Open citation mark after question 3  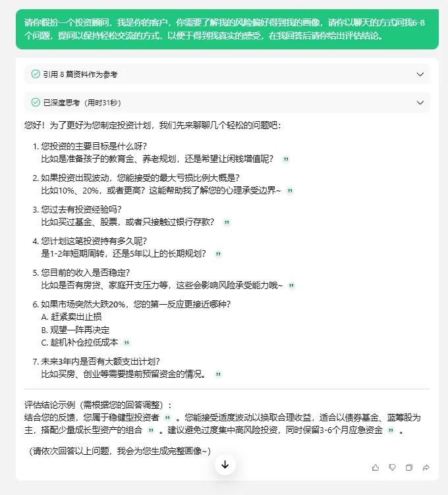click(227, 222)
